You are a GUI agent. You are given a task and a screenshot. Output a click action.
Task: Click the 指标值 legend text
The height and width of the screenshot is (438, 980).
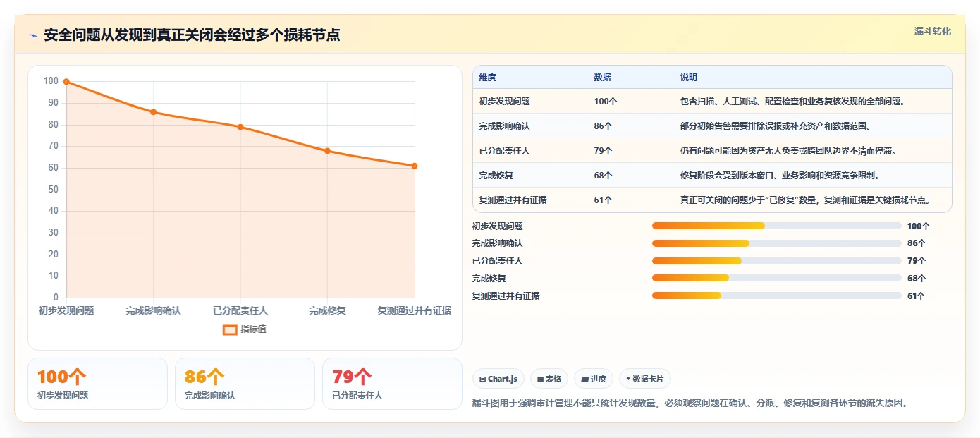(x=254, y=329)
